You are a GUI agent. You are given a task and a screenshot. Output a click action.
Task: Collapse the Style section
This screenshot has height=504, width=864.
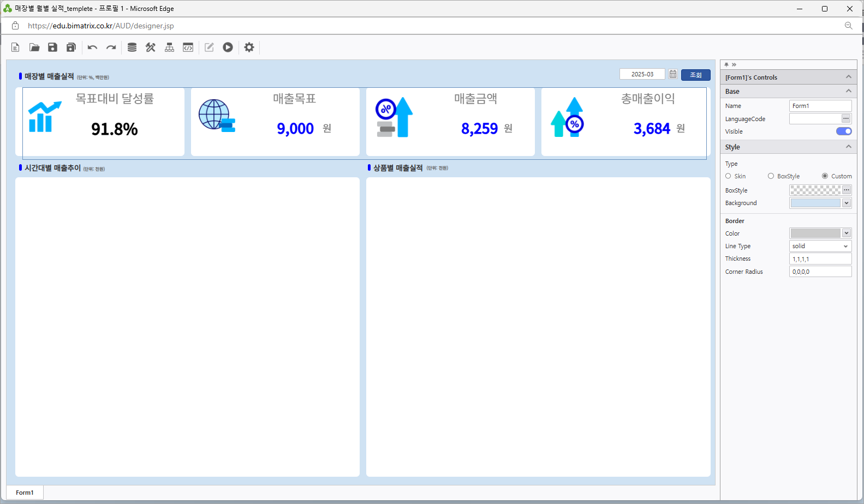pyautogui.click(x=848, y=147)
